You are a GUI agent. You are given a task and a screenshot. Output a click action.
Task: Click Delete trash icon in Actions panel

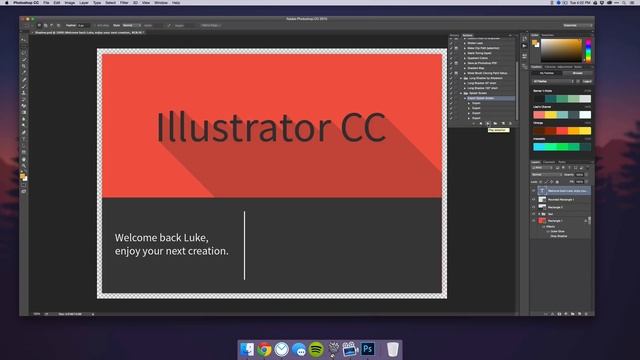pyautogui.click(x=510, y=123)
